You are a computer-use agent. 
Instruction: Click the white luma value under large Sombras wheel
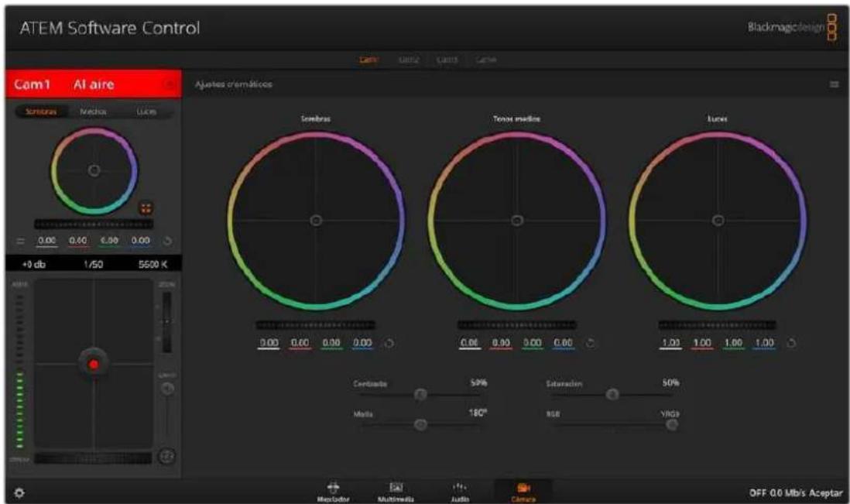coord(269,344)
